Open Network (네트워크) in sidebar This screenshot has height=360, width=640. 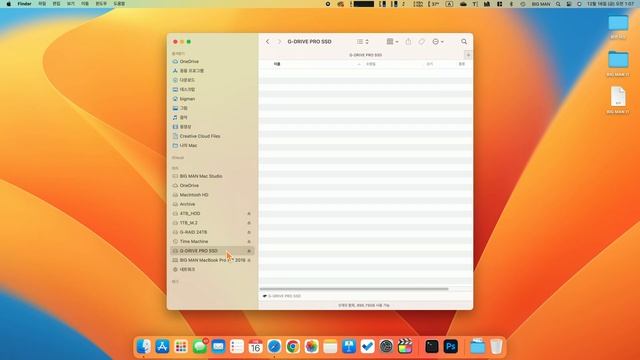coord(187,270)
